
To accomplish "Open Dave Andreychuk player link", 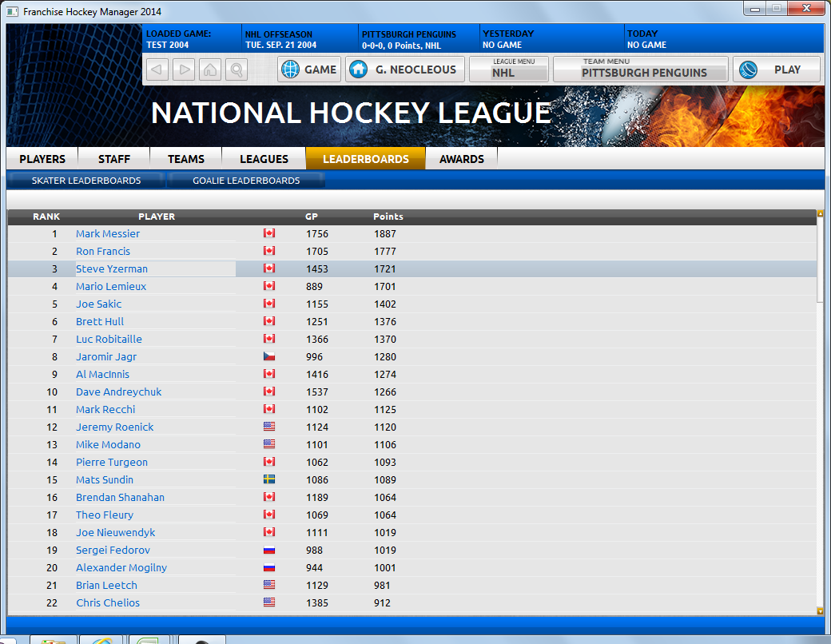I will [x=119, y=392].
